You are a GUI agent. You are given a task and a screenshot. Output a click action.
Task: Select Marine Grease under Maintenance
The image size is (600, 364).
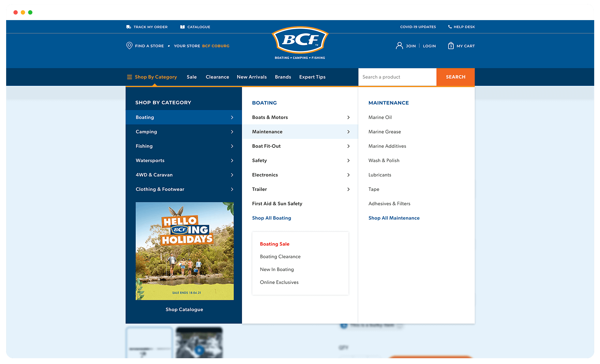tap(385, 132)
